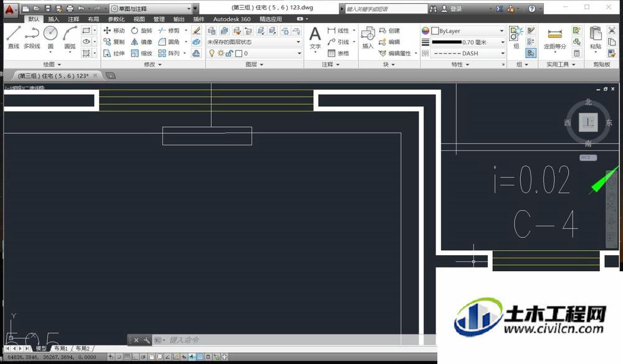Open the Layer Properties manager icon

point(212,30)
